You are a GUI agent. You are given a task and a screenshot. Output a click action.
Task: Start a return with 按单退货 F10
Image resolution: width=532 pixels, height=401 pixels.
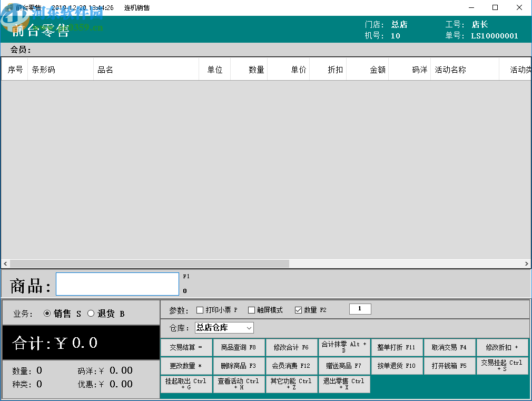(x=397, y=366)
